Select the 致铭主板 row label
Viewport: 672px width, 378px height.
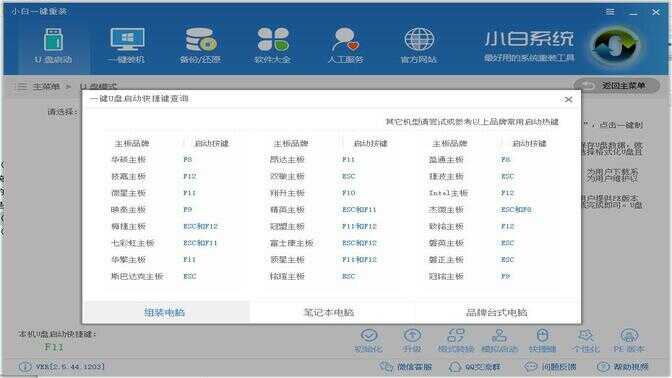tap(446, 226)
